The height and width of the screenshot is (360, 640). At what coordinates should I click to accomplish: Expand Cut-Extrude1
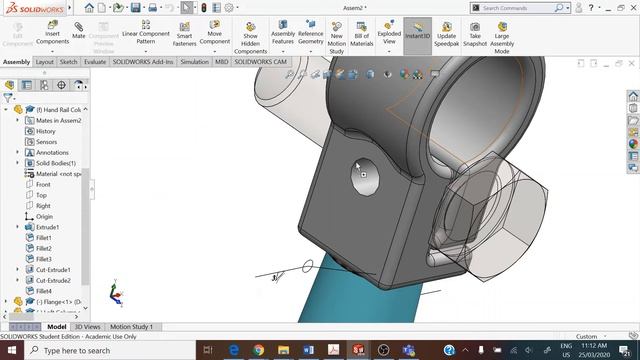(x=17, y=269)
